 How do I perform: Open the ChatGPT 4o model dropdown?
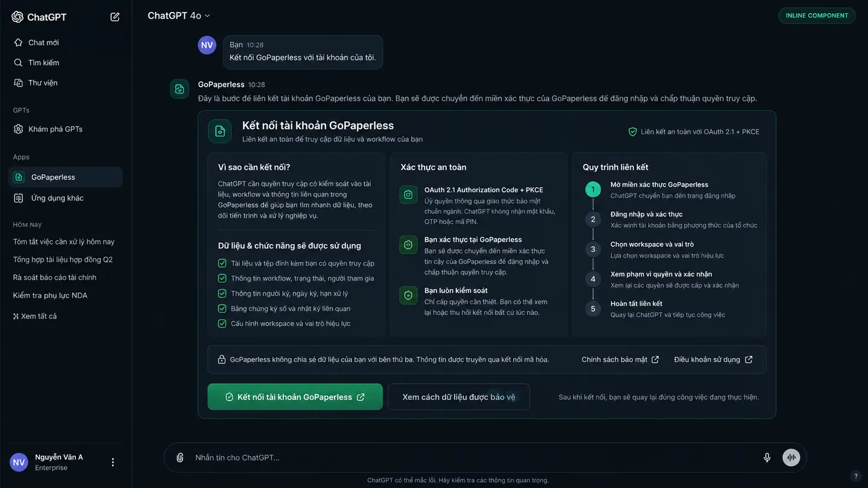179,16
